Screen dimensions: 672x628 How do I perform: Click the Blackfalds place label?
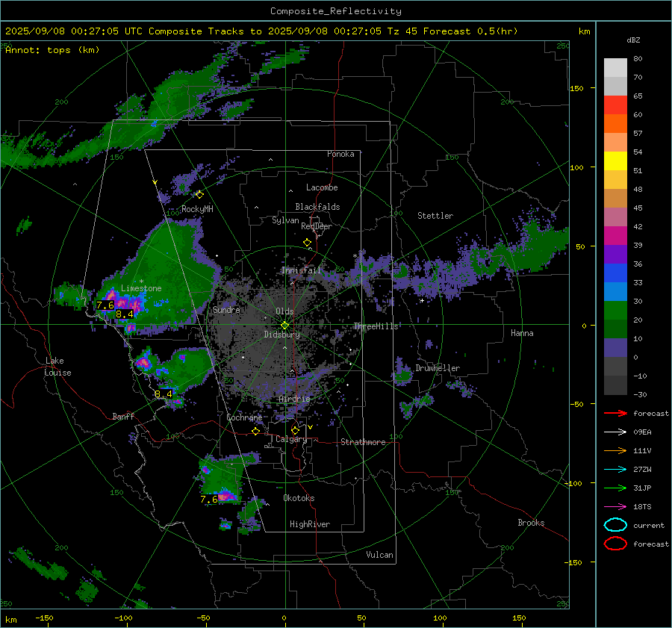317,207
